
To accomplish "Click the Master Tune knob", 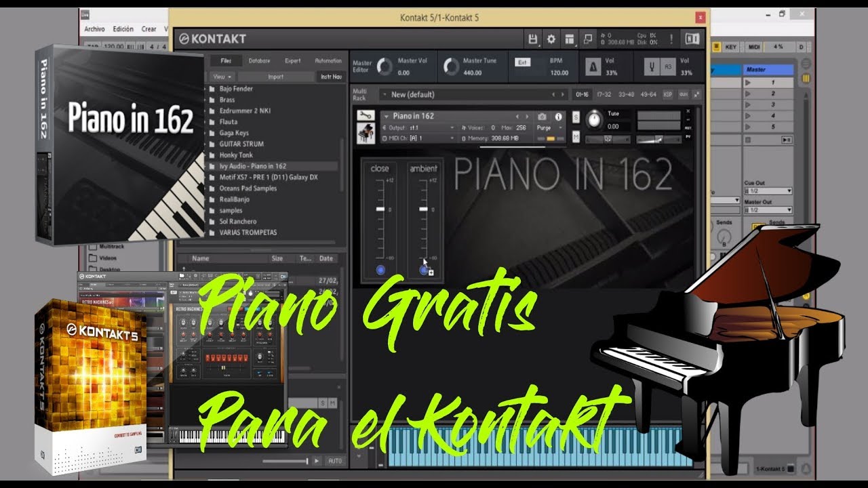I will coord(451,66).
